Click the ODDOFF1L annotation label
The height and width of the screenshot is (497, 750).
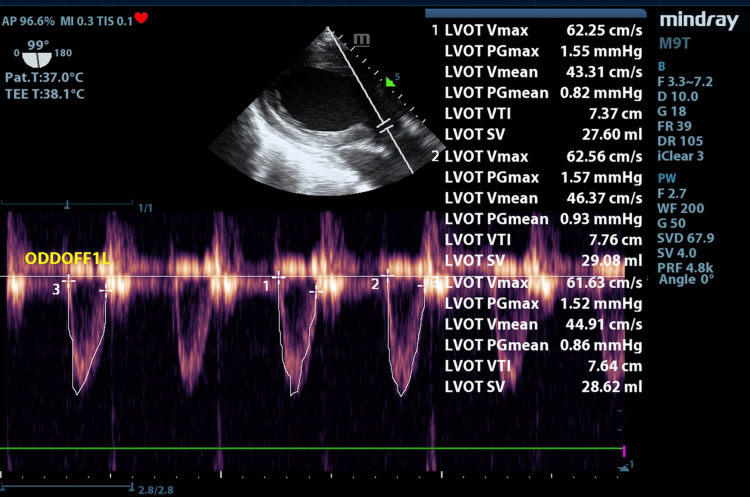click(67, 259)
